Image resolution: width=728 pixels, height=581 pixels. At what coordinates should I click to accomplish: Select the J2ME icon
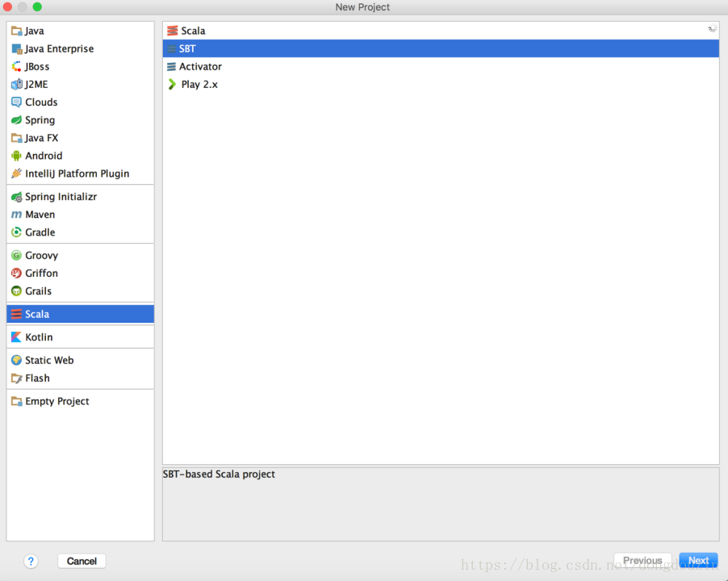17,85
